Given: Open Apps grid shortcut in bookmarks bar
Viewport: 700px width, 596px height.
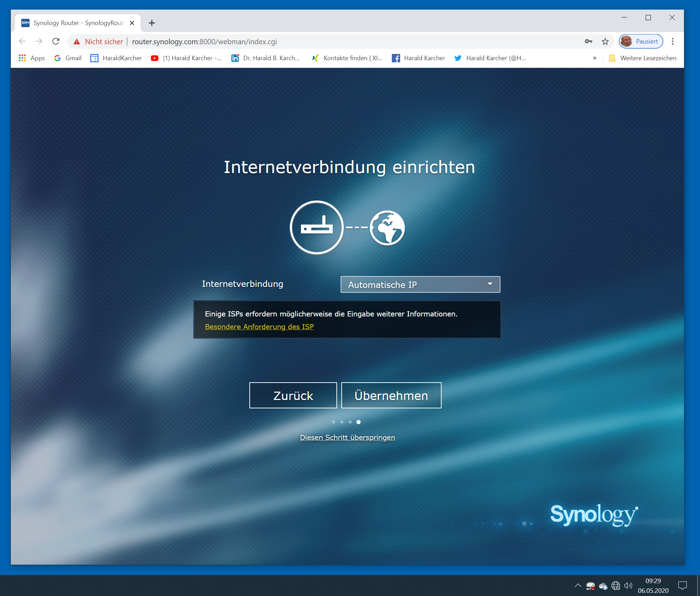Looking at the screenshot, I should pos(32,58).
